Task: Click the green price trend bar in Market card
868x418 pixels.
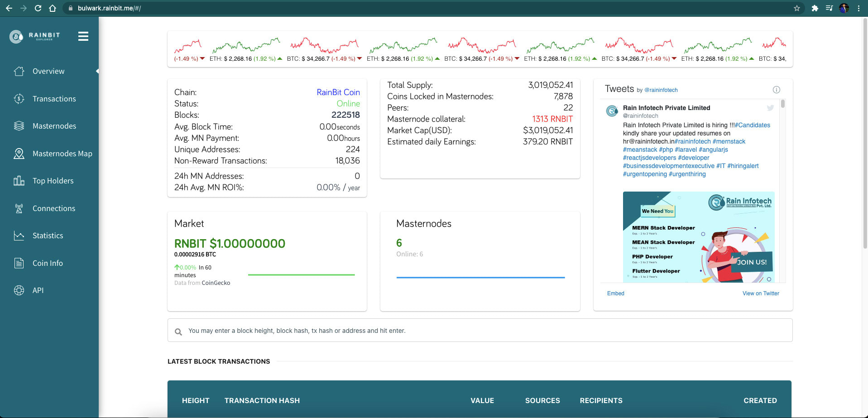Action: pyautogui.click(x=301, y=274)
